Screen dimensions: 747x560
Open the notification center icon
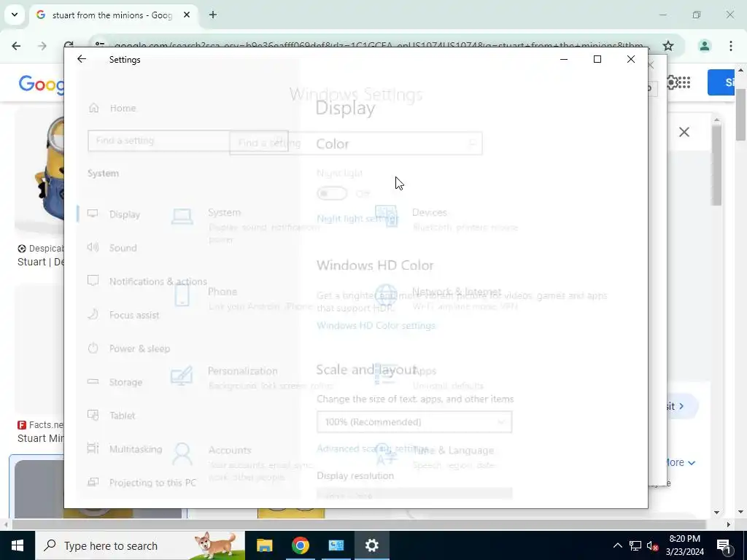(723, 545)
